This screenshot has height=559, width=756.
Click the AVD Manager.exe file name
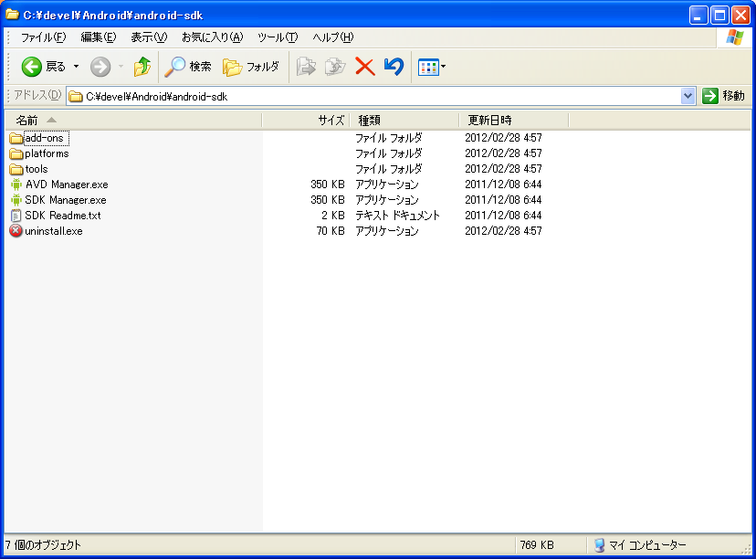pyautogui.click(x=67, y=185)
